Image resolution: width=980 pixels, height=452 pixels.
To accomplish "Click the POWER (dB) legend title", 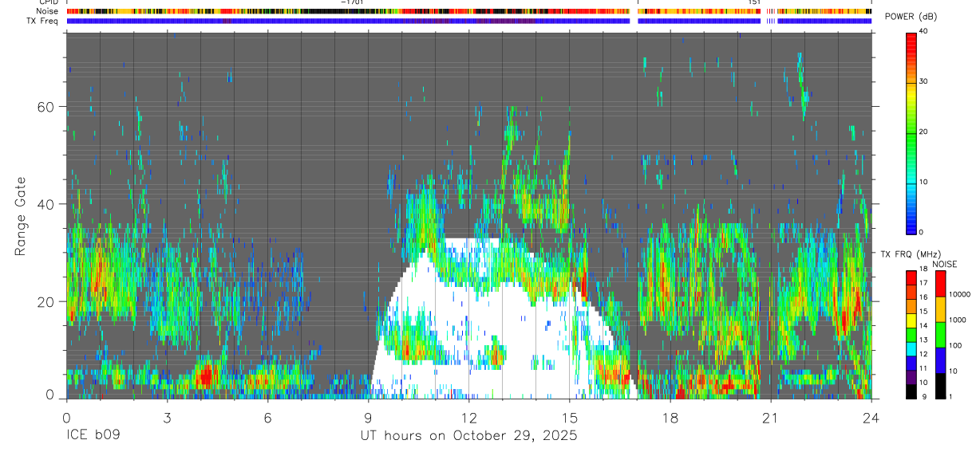I will 911,18.
